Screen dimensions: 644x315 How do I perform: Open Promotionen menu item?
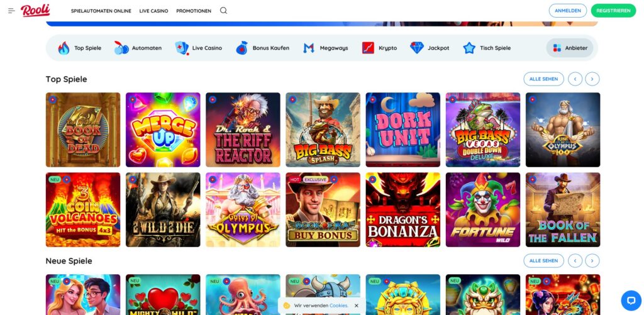click(194, 11)
